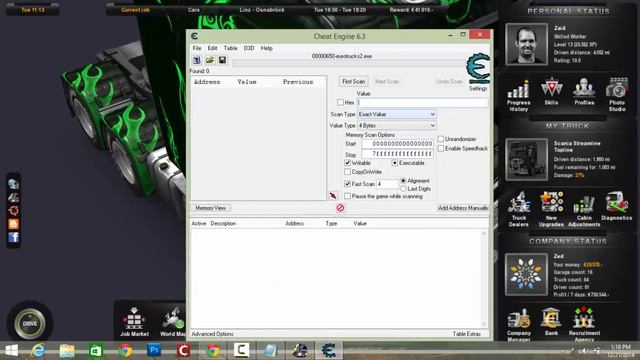Click Advanced Options at the bottom
Viewport: 640px width, 360px height.
tap(212, 334)
